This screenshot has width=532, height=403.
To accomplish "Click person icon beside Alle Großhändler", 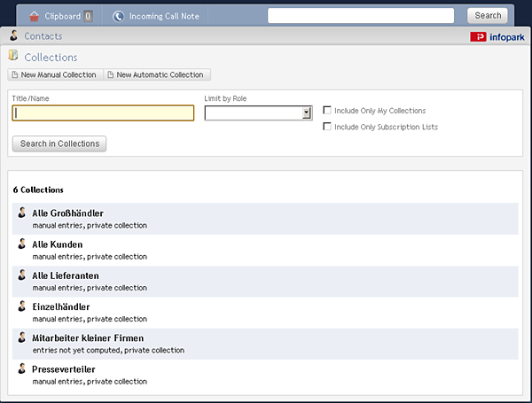I will 21,213.
